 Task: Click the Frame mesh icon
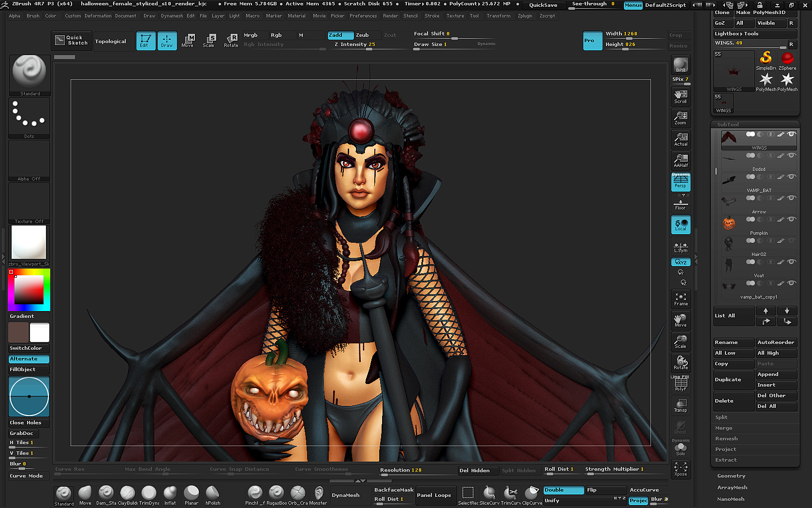click(x=680, y=299)
